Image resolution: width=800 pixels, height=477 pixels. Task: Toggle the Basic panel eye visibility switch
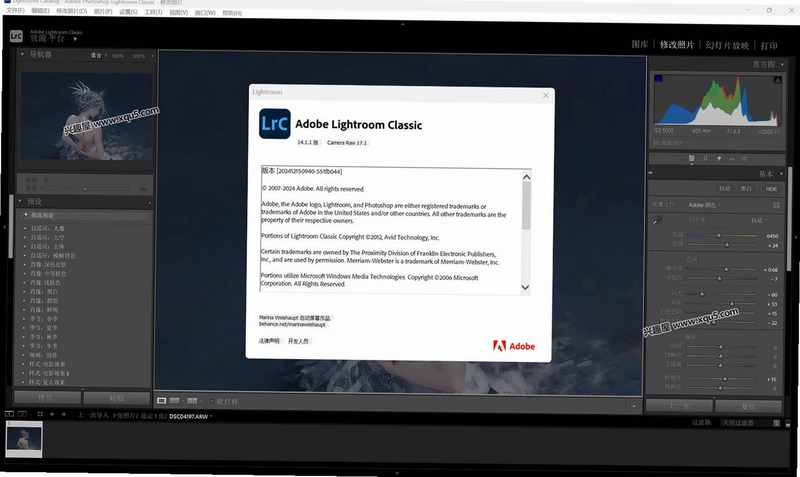pos(651,173)
